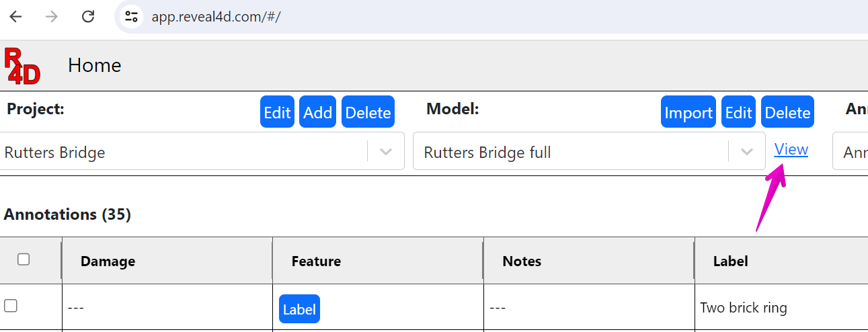This screenshot has width=868, height=332.
Task: Open the Rutters Bridge full model dropdown
Action: pyautogui.click(x=746, y=152)
